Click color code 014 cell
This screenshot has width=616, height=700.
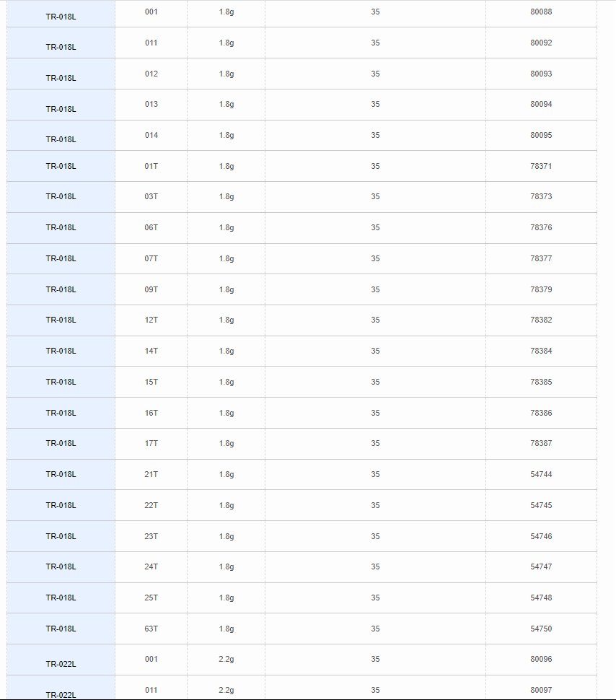coord(151,135)
